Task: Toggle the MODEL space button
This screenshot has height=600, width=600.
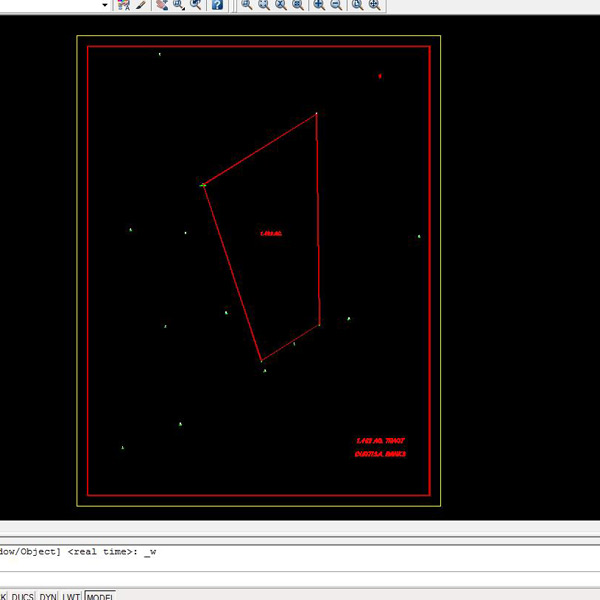Action: point(100,596)
